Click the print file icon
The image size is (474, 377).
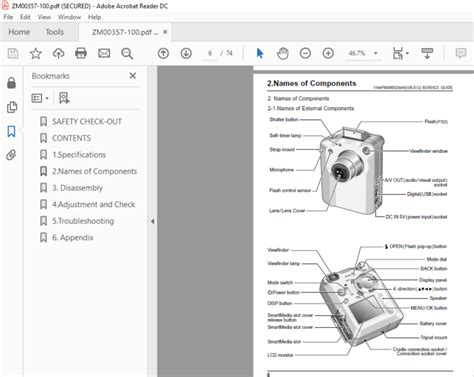81,53
